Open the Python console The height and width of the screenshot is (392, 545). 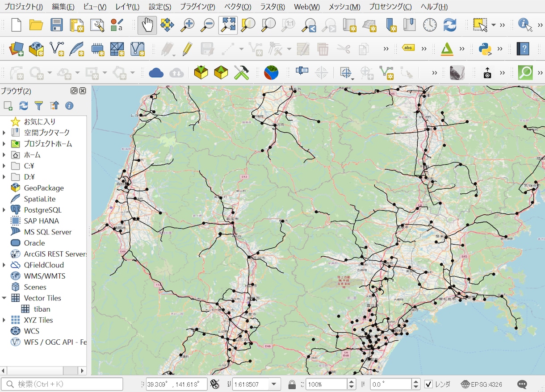[485, 49]
